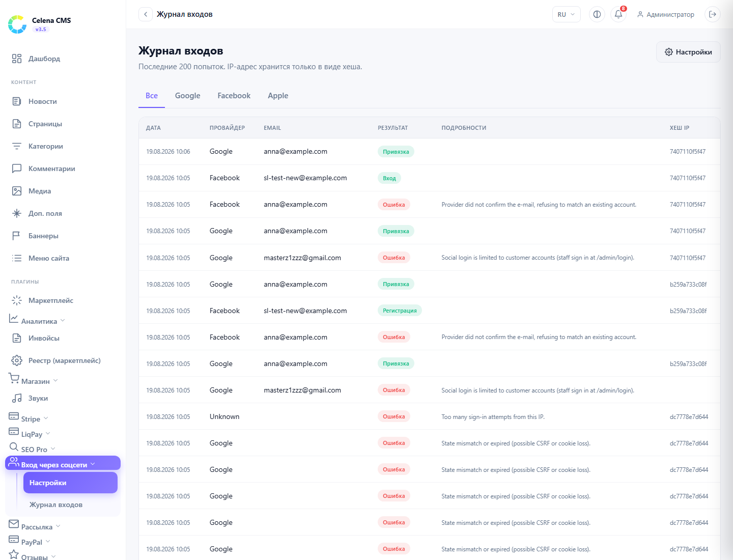The image size is (733, 560).
Task: Click the Регистрация result badge
Action: 400,311
